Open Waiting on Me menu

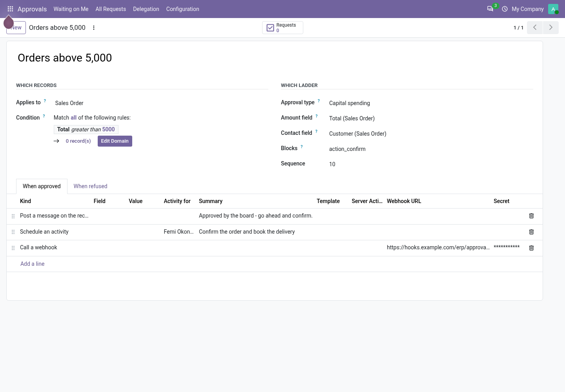click(71, 9)
